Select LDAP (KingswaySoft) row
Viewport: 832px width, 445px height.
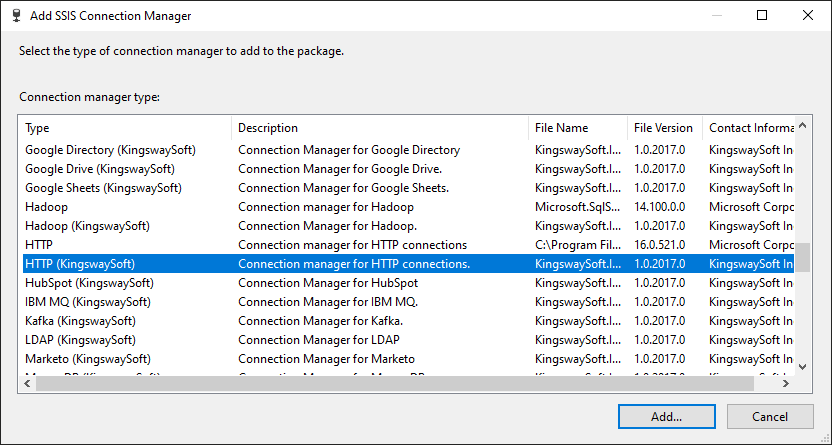408,340
